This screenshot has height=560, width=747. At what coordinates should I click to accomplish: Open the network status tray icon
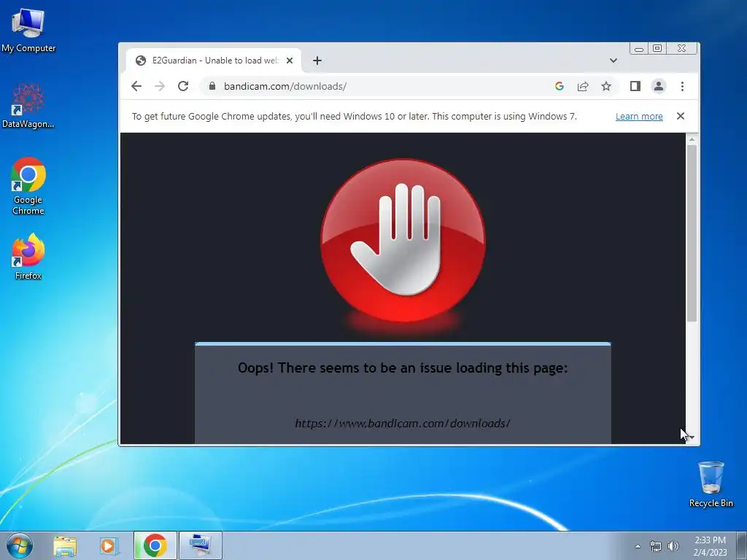pyautogui.click(x=656, y=547)
